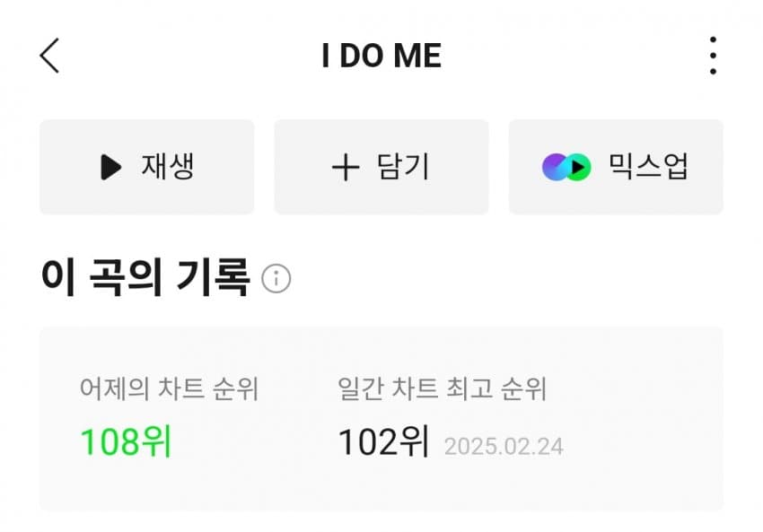
Task: Open the info icon next to 이 곡의 기록
Action: click(x=276, y=279)
